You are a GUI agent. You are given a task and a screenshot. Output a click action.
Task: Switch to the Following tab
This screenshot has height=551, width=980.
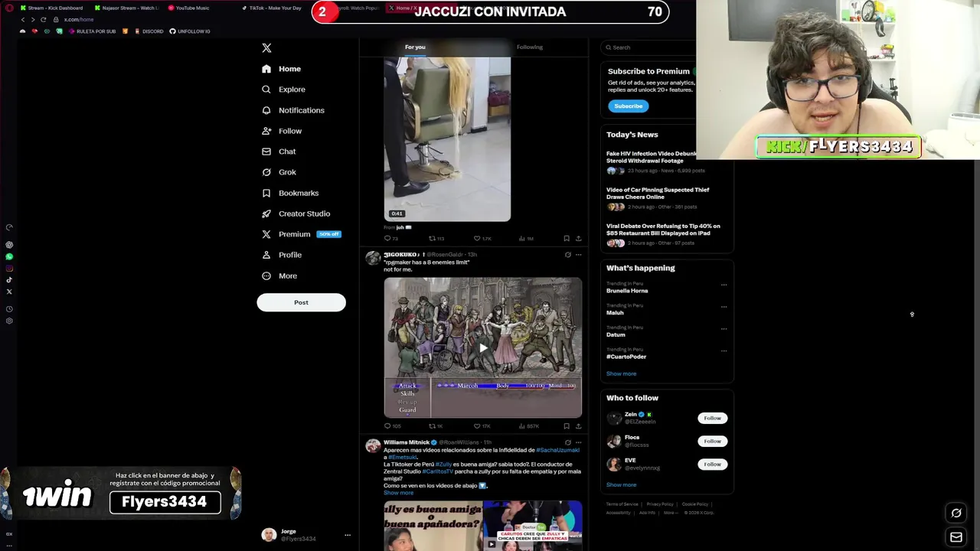pyautogui.click(x=530, y=47)
